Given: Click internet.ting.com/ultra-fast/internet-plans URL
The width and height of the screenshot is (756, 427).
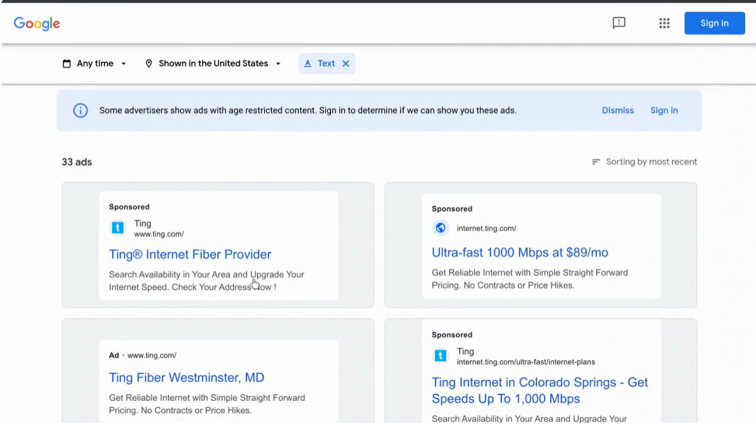Looking at the screenshot, I should coord(526,362).
